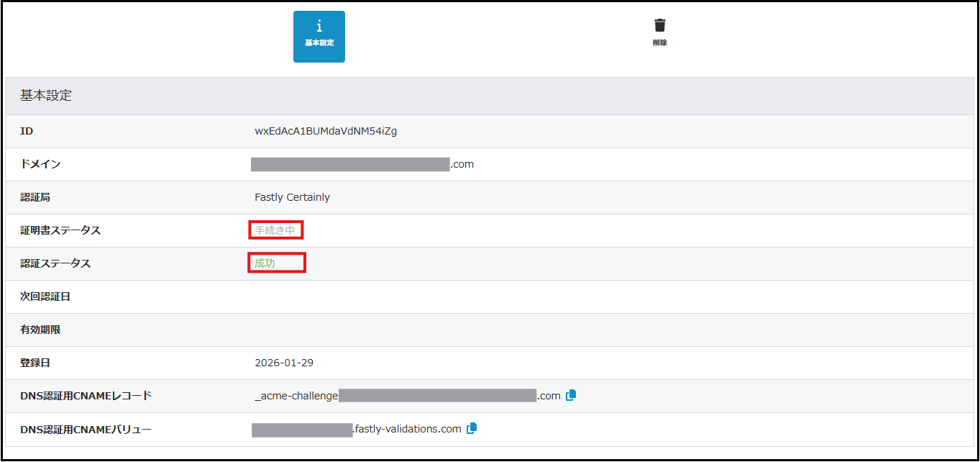This screenshot has height=462, width=980.
Task: Click the ID value wxEdAcA1BUMdaVdNM54iZg
Action: pyautogui.click(x=326, y=131)
